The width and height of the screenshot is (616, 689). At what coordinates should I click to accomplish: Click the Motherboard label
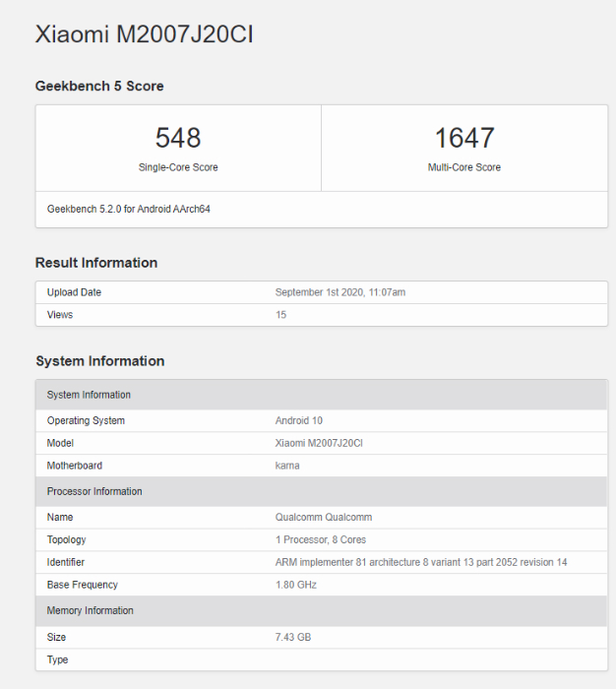[74, 466]
